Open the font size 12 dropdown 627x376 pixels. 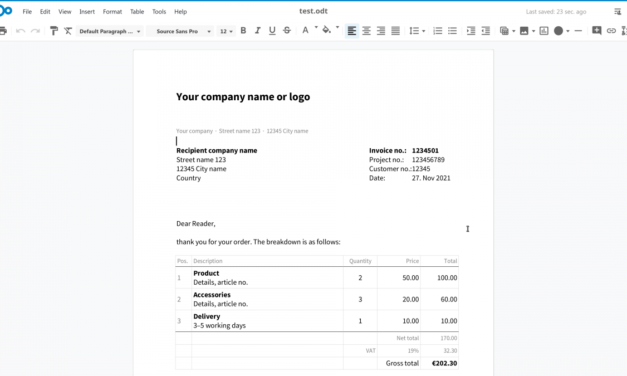point(226,31)
